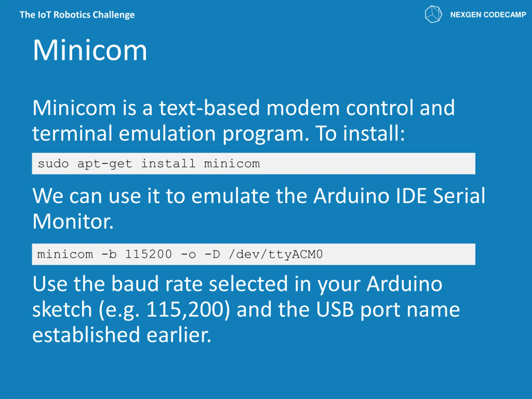
Task: Click the 'To install:' text
Action: (360, 133)
